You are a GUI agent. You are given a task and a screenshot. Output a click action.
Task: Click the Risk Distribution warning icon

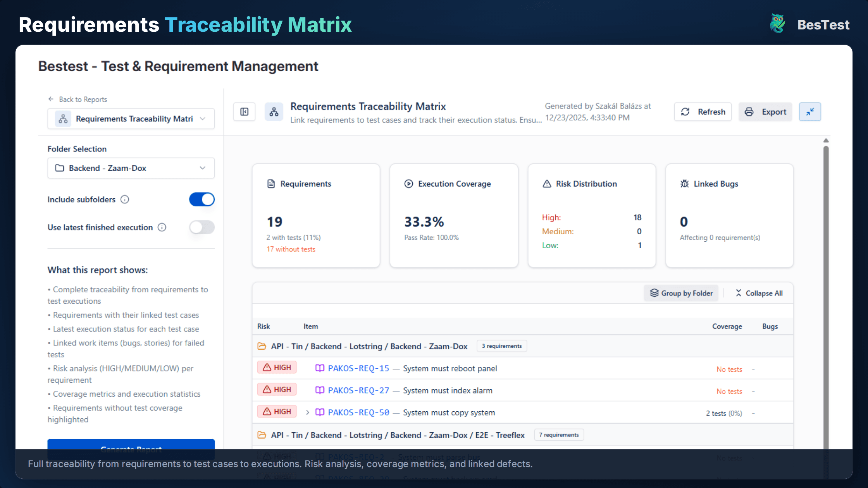[547, 184]
